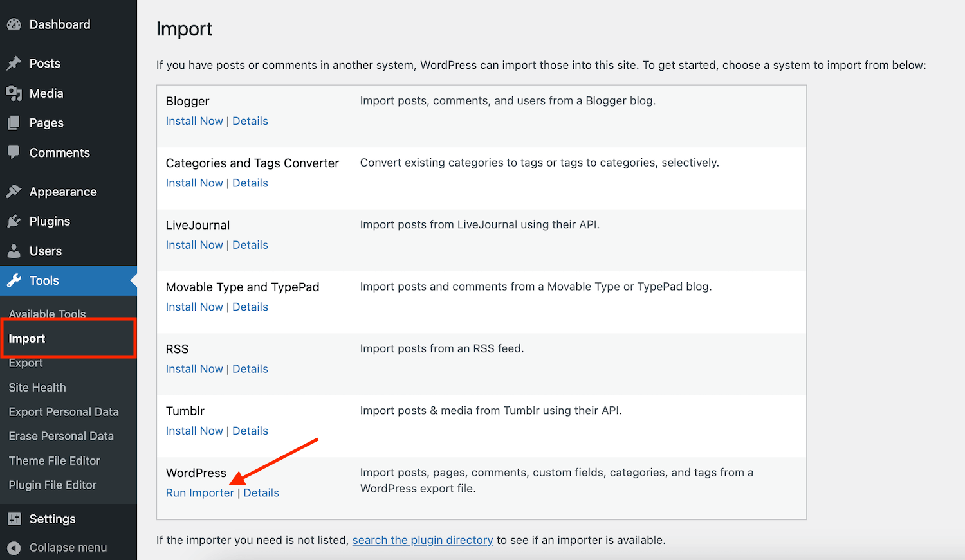Click the Settings sliders icon

14,519
